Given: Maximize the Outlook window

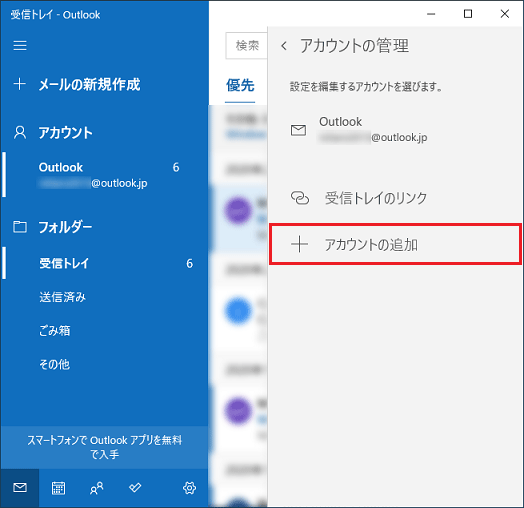Looking at the screenshot, I should (468, 14).
